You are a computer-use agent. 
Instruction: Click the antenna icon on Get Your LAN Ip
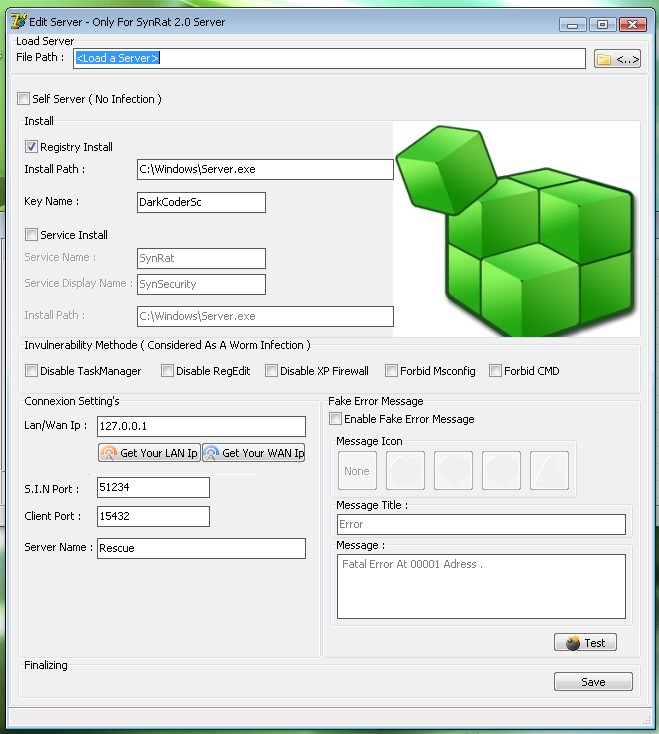click(x=109, y=453)
